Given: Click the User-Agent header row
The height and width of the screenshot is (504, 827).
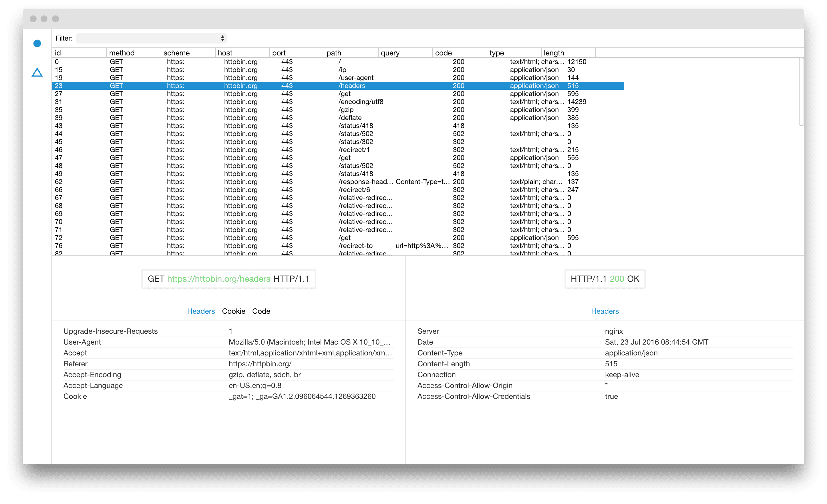Looking at the screenshot, I should coord(228,342).
